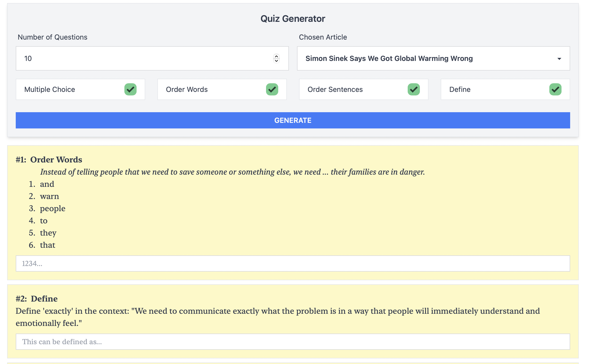Screen dimensions: 593x364
Task: Click the Define option label
Action: [x=460, y=89]
